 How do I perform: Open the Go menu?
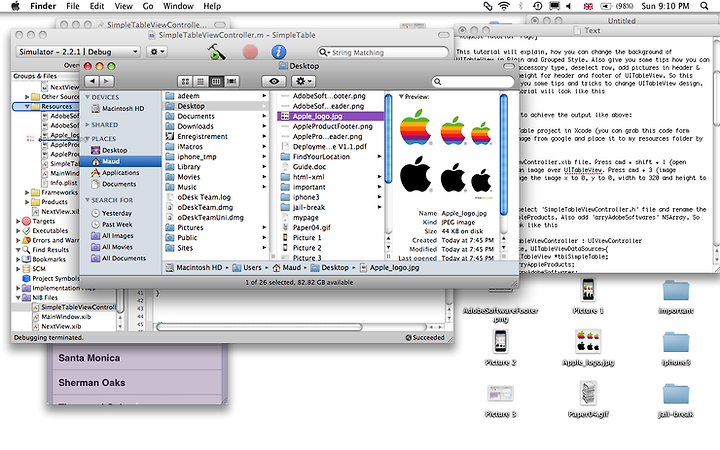point(148,6)
